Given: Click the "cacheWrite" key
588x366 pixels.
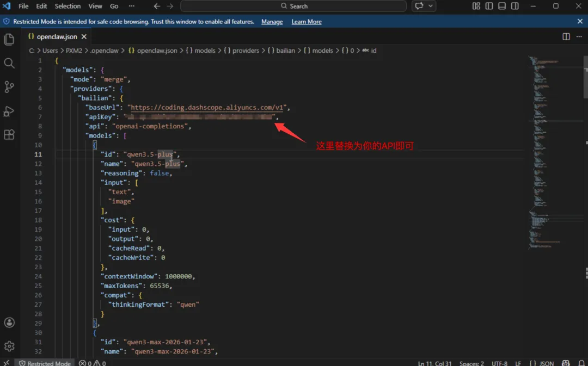Looking at the screenshot, I should (131, 258).
